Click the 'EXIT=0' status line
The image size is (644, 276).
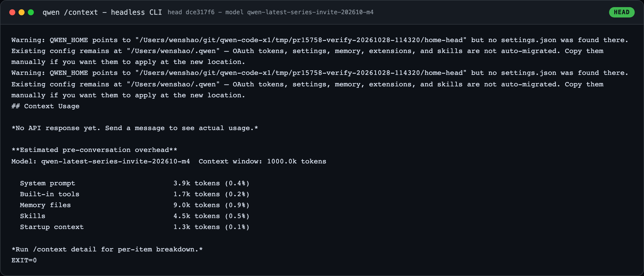click(24, 260)
